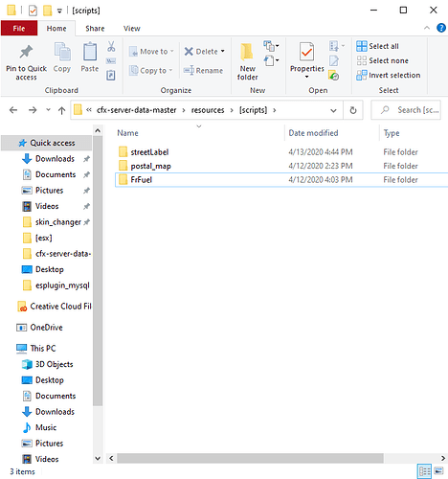The width and height of the screenshot is (448, 479).
Task: Switch to details view toggle
Action: tap(424, 471)
